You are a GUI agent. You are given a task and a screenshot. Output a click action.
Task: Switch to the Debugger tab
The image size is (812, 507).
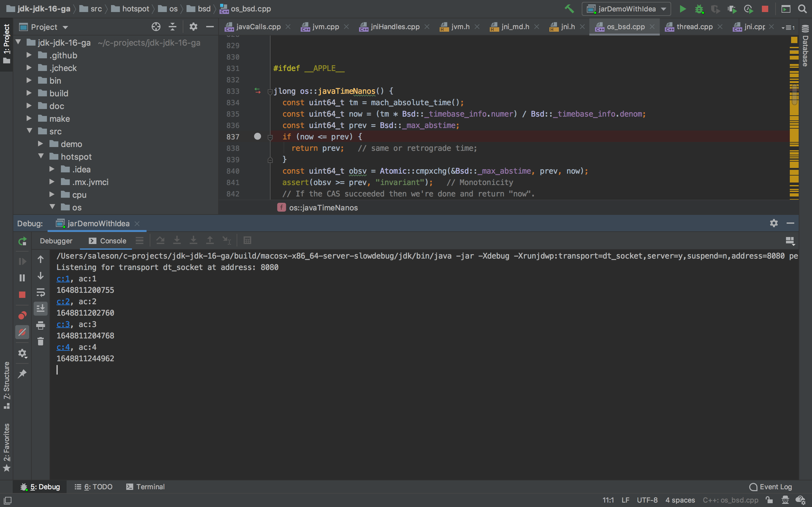56,241
